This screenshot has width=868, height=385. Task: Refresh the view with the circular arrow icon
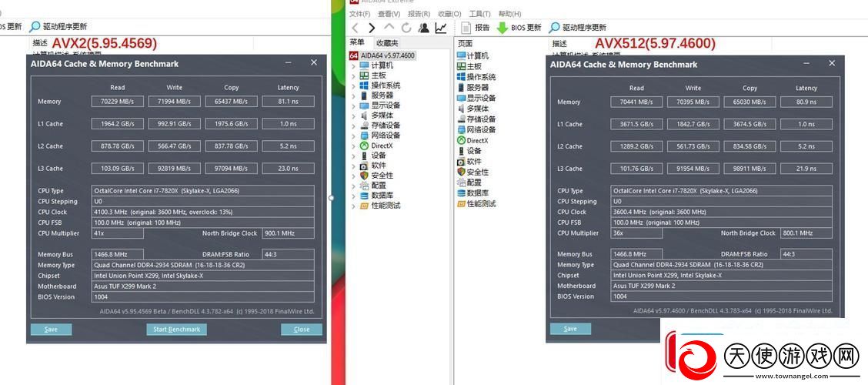click(x=406, y=28)
